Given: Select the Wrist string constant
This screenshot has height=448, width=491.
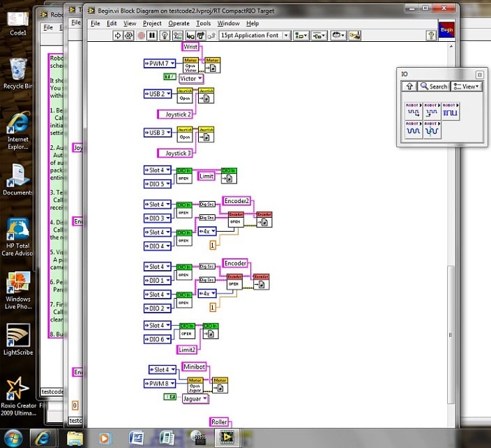Looking at the screenshot, I should (190, 47).
